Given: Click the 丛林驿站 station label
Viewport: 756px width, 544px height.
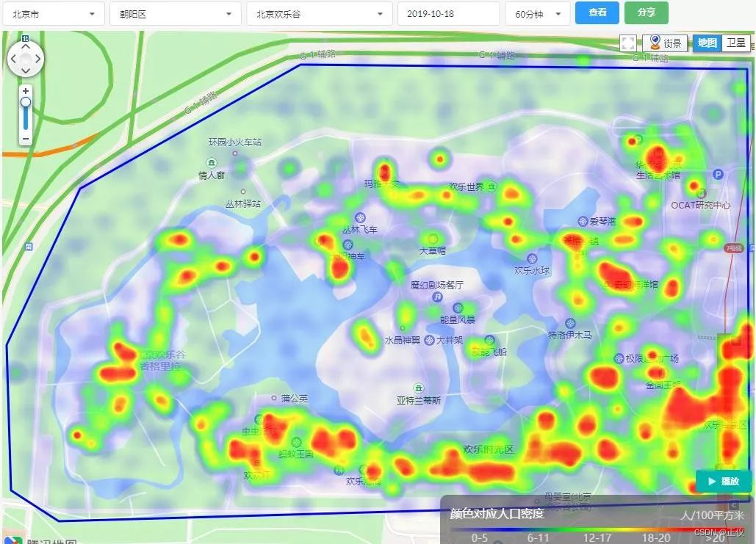Looking at the screenshot, I should pyautogui.click(x=243, y=204).
